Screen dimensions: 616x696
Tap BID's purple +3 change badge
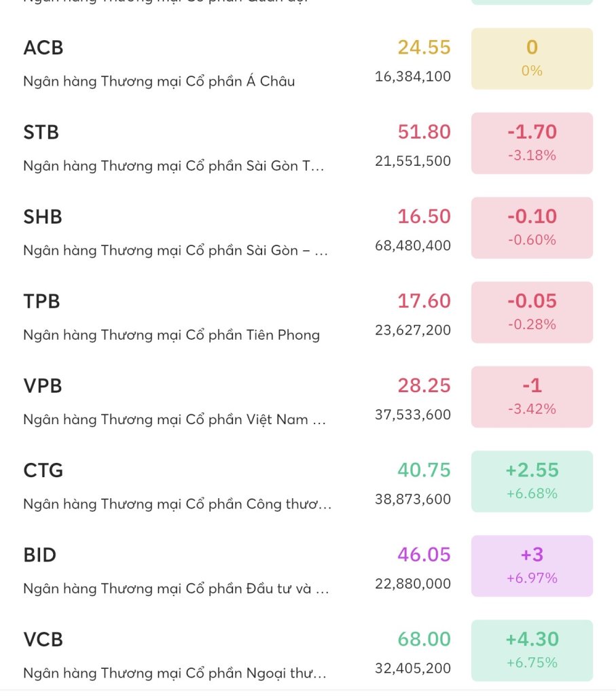(532, 565)
